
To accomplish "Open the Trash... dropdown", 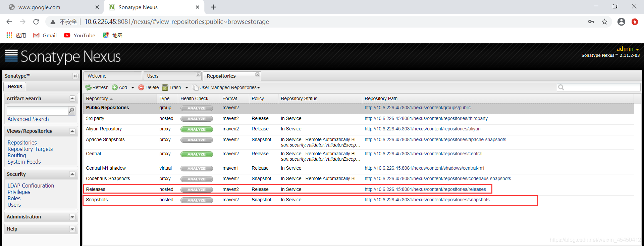I will point(175,87).
